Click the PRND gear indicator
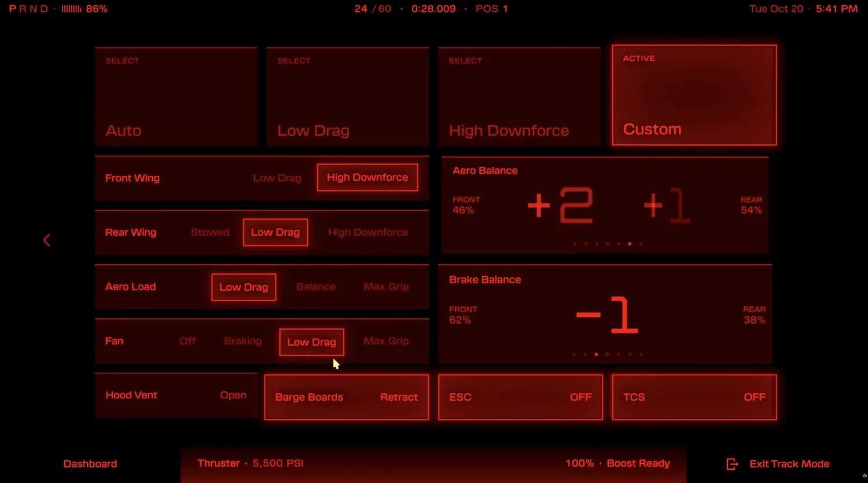The image size is (868, 483). click(x=28, y=9)
